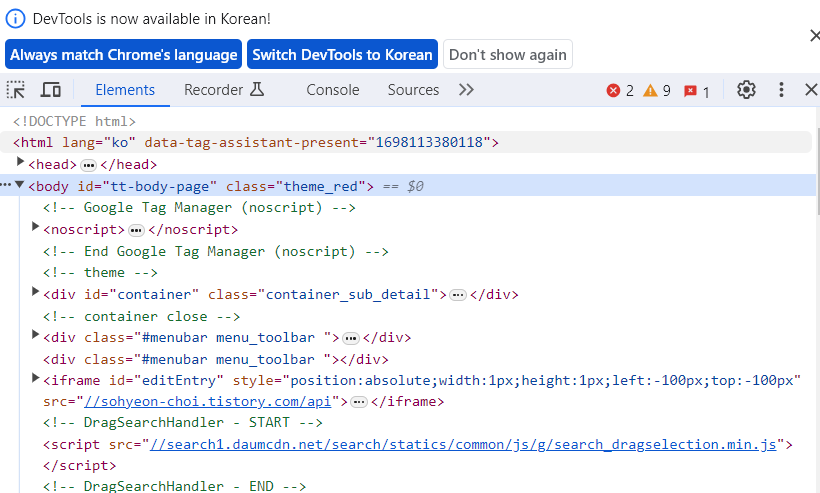Viewport: 820px width, 493px height.
Task: Close the DevTools panel
Action: coord(811,90)
